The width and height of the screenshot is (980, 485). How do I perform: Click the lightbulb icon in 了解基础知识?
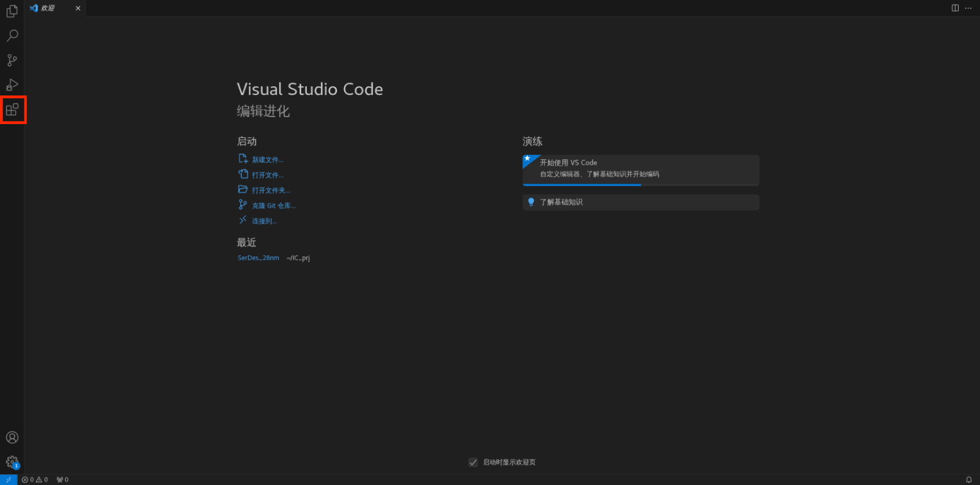531,202
